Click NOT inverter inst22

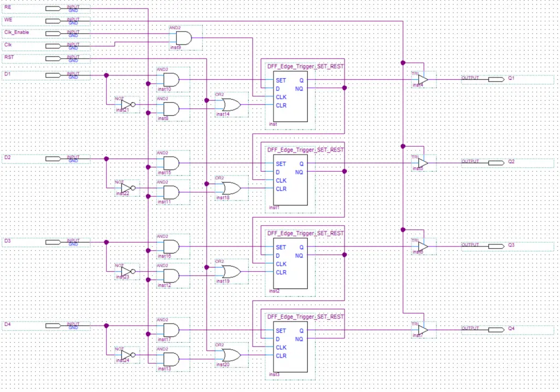[128, 188]
